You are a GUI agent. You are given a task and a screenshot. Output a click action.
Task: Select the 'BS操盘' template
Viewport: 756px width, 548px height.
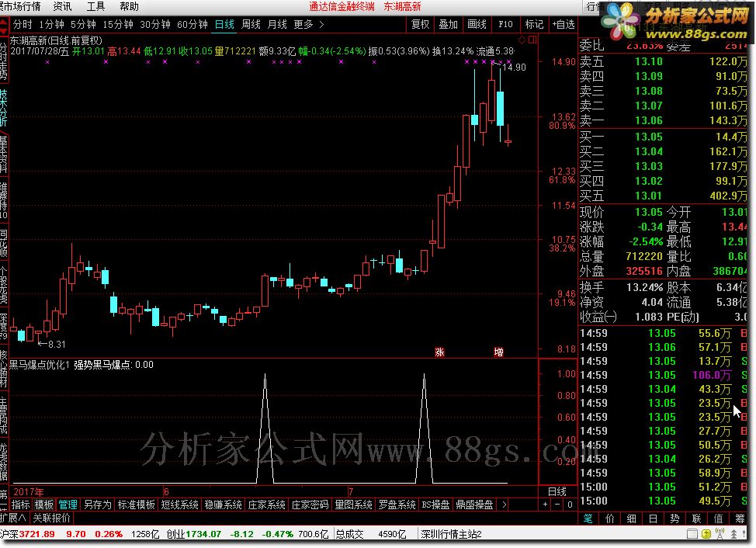(436, 505)
